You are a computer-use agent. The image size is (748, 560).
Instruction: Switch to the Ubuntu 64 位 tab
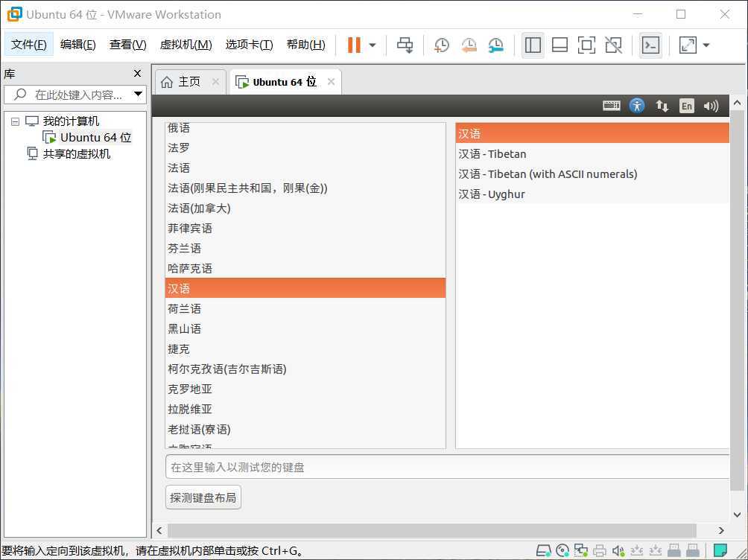click(x=285, y=82)
